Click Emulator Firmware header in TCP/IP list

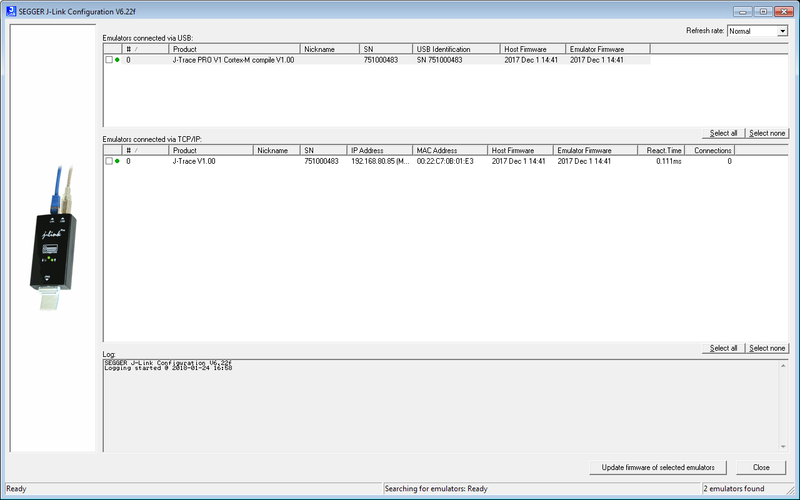(595, 151)
